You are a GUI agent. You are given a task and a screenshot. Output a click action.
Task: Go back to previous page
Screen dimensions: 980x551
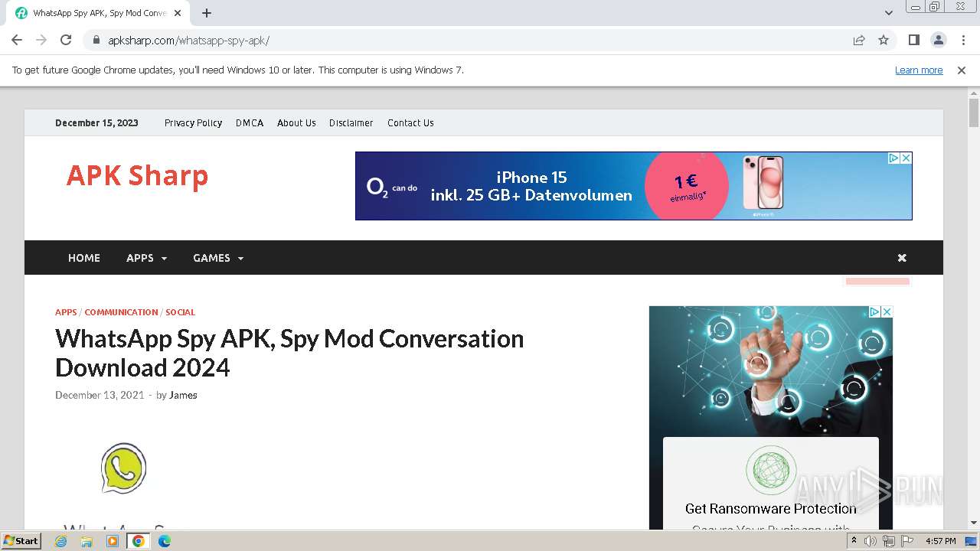(17, 40)
